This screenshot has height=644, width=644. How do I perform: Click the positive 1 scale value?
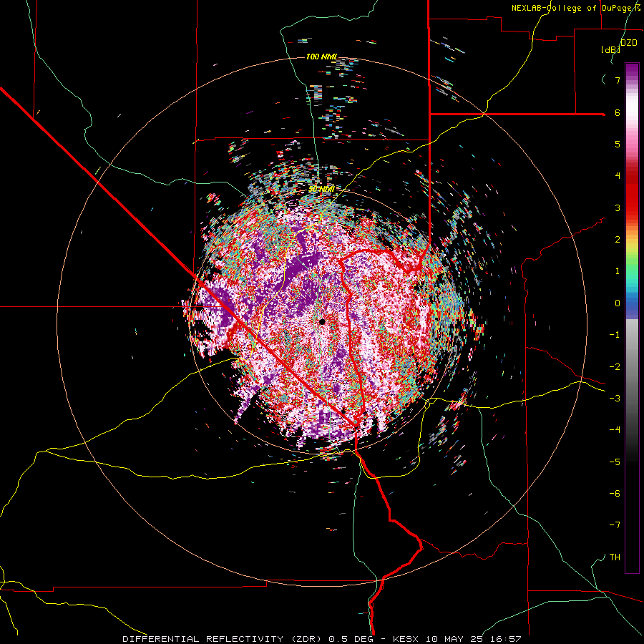(618, 271)
